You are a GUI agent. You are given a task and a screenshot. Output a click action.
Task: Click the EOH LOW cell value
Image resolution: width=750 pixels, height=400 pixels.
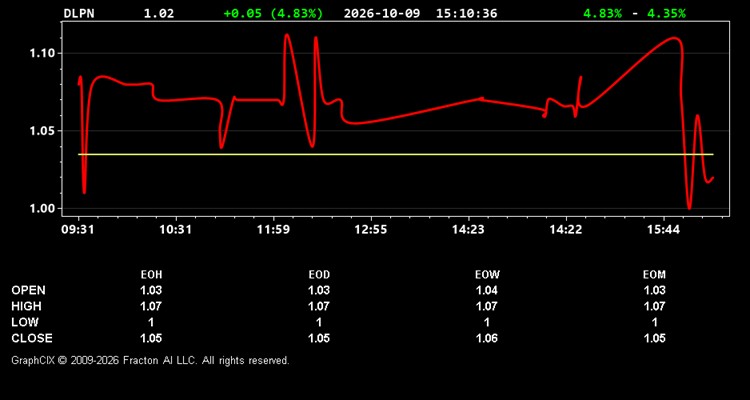[x=151, y=322]
